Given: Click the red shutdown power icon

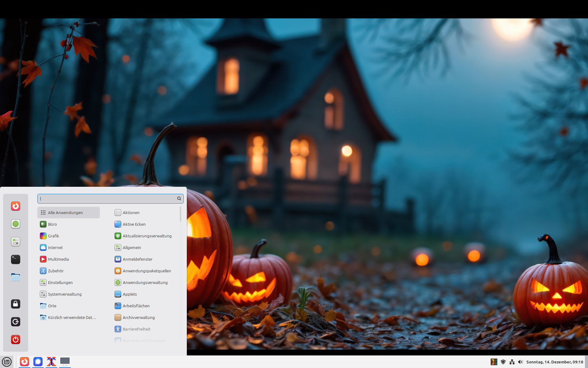Looking at the screenshot, I should click(16, 339).
